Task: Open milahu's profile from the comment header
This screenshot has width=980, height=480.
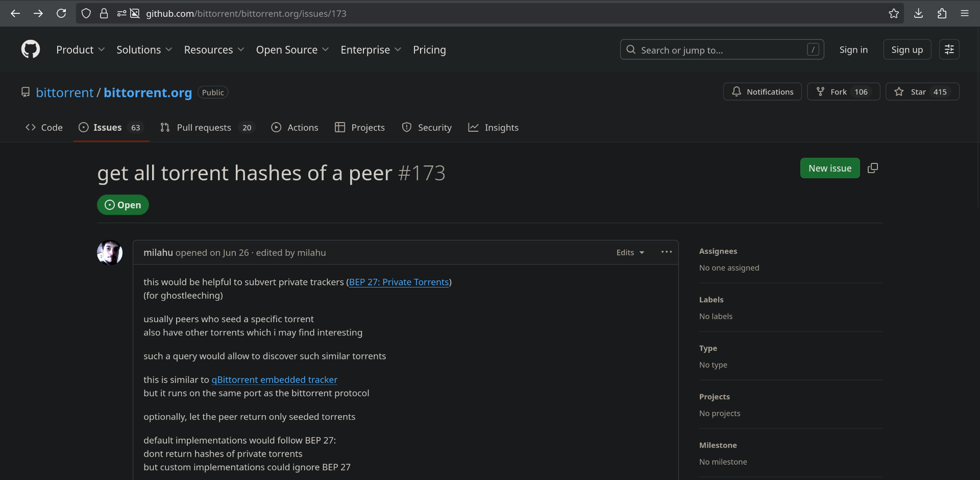Action: 158,252
